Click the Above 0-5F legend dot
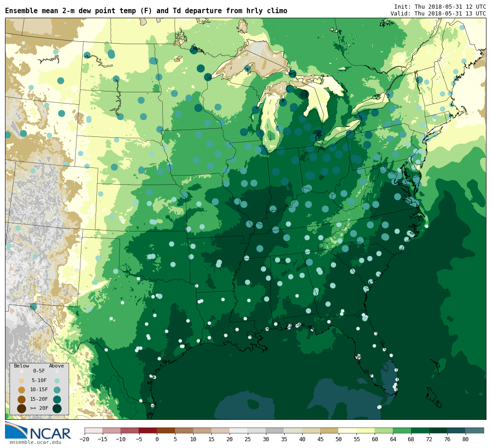The height and width of the screenshot is (448, 491). tap(57, 371)
